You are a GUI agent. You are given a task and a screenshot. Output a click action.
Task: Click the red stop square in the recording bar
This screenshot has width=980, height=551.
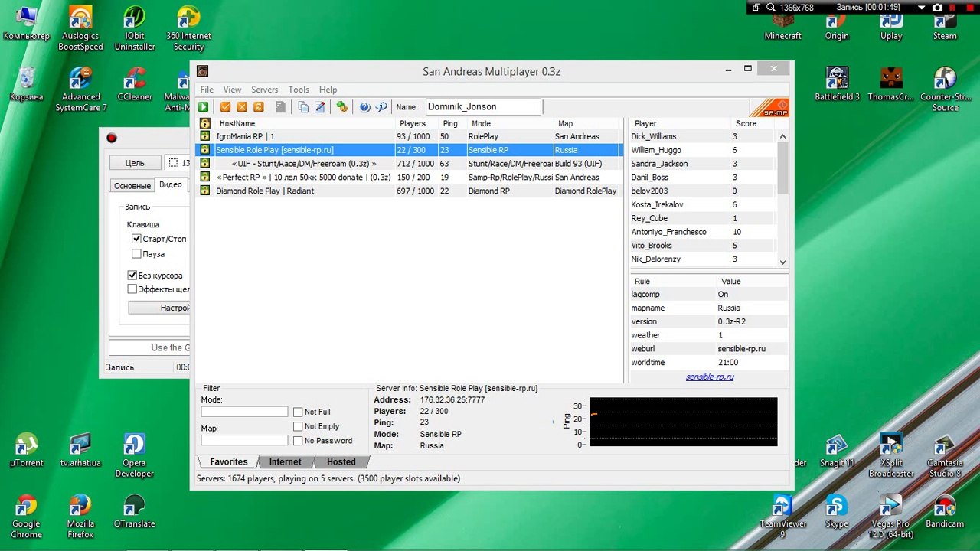969,8
